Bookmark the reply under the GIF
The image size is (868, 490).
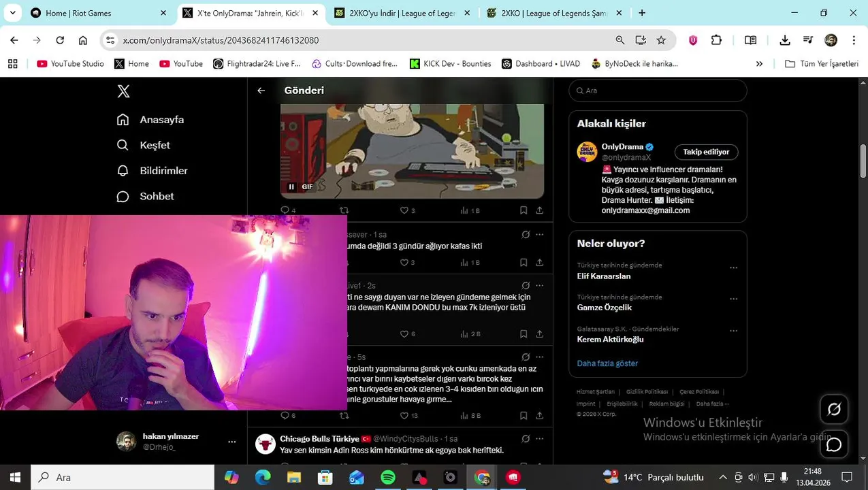(x=524, y=210)
